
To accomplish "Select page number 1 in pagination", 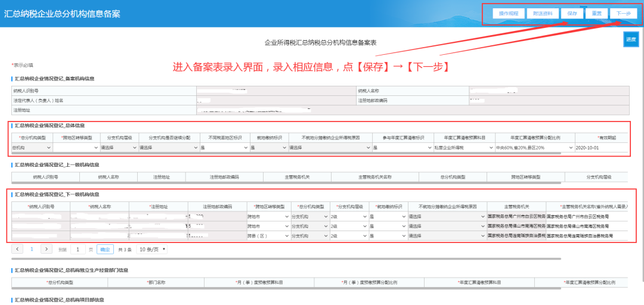I will (32, 249).
